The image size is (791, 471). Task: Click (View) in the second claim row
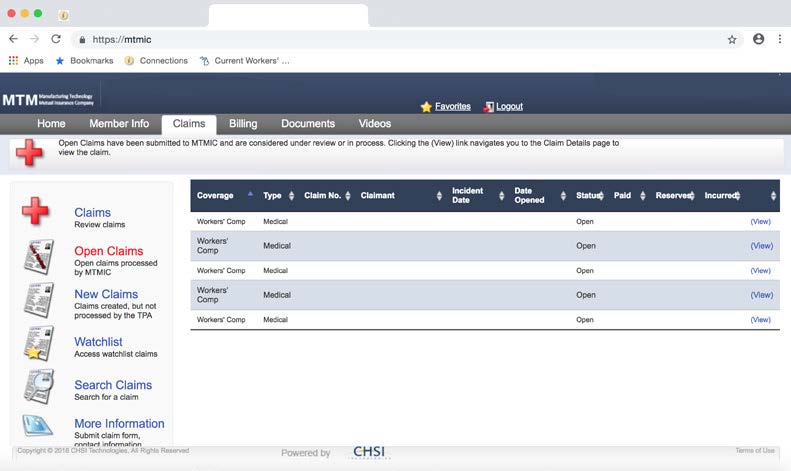pyautogui.click(x=762, y=246)
